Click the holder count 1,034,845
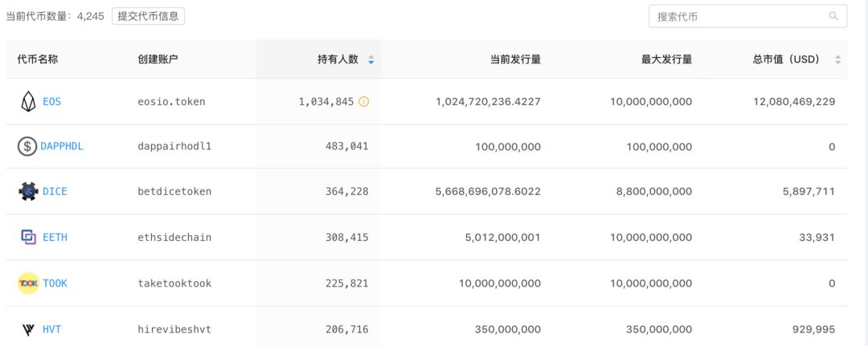 tap(326, 102)
